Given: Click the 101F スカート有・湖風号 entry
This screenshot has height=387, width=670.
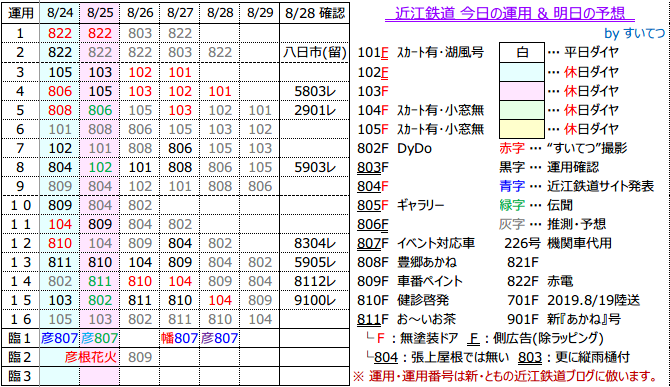Looking at the screenshot, I should coord(420,53).
